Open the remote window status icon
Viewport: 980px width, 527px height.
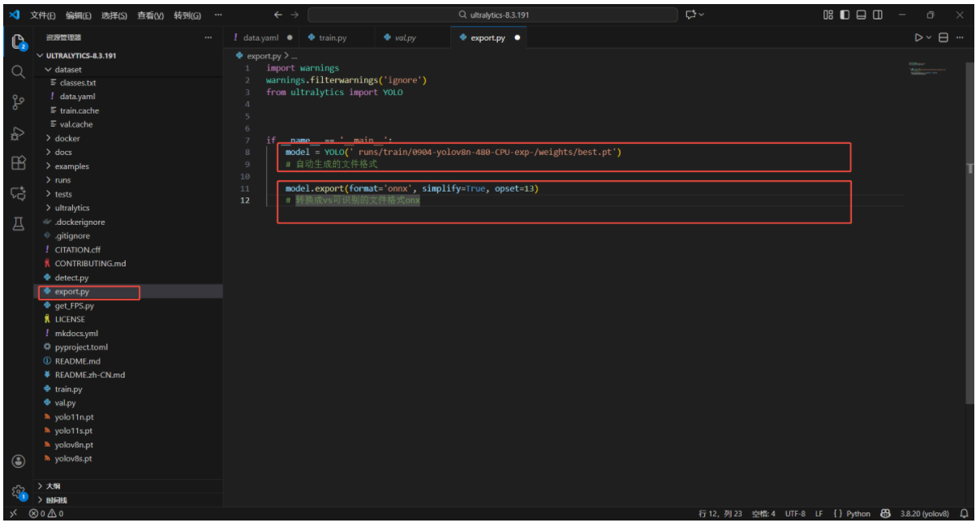[13, 513]
